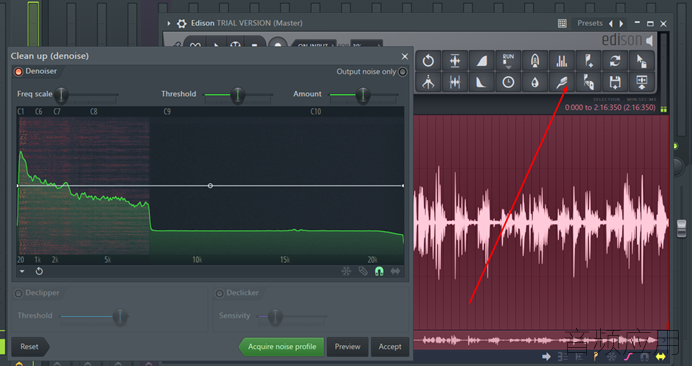
Task: Click the Freq scale slider knob
Action: [x=61, y=94]
